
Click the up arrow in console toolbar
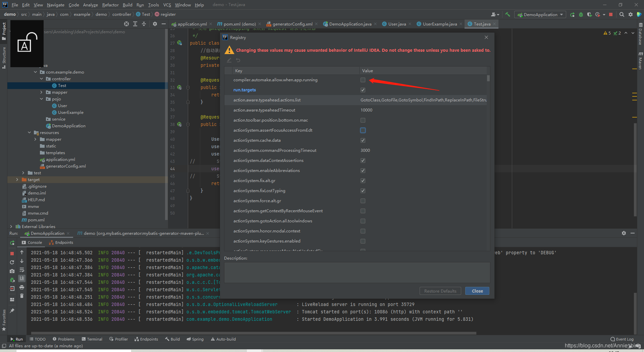pyautogui.click(x=22, y=252)
